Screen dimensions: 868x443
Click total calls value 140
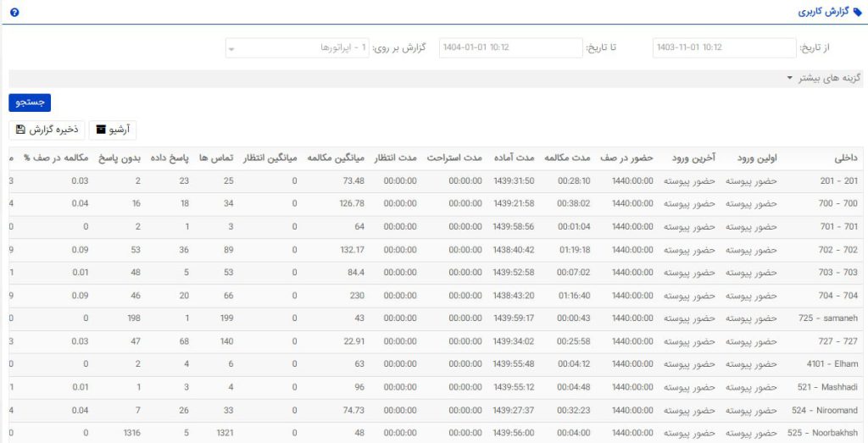[x=225, y=342]
